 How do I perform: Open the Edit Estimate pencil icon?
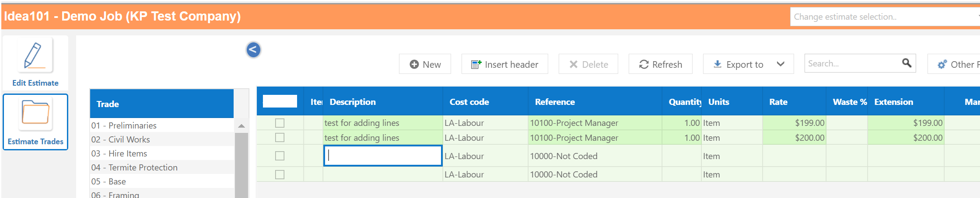pyautogui.click(x=35, y=56)
